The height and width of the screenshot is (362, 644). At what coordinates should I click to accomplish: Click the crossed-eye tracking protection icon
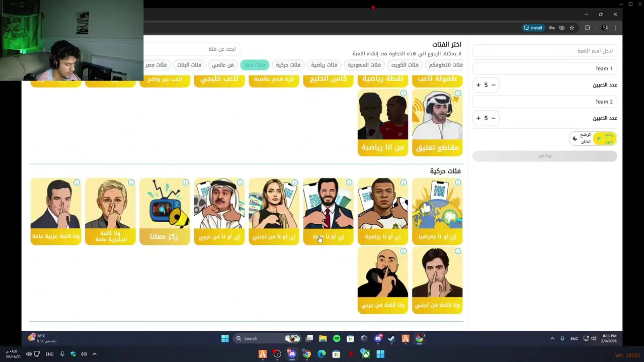click(561, 28)
